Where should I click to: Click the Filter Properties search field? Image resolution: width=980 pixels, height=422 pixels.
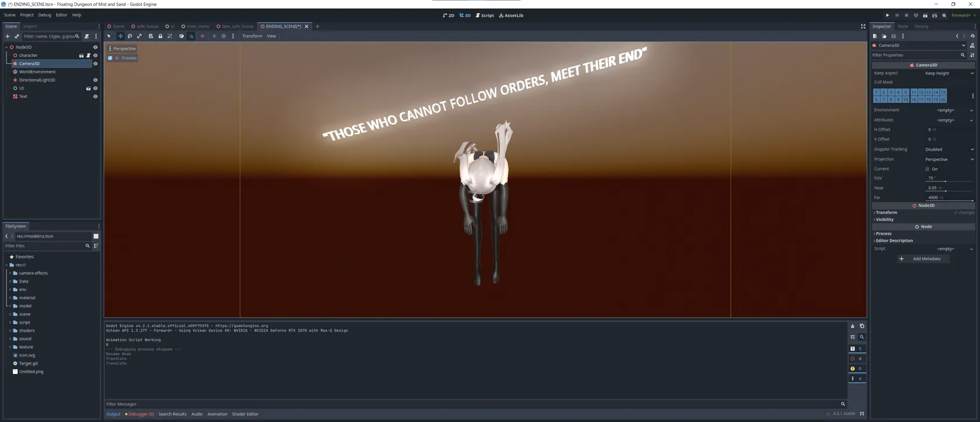pyautogui.click(x=915, y=55)
